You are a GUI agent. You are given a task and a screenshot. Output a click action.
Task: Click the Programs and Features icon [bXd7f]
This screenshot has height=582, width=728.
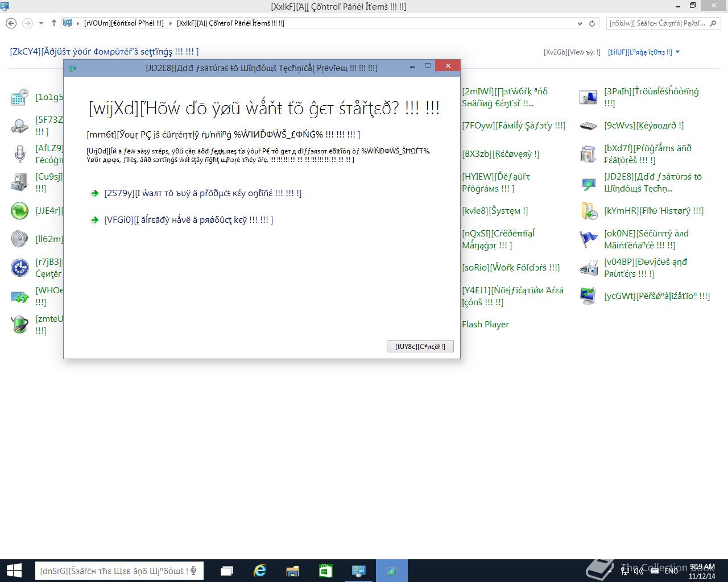589,154
